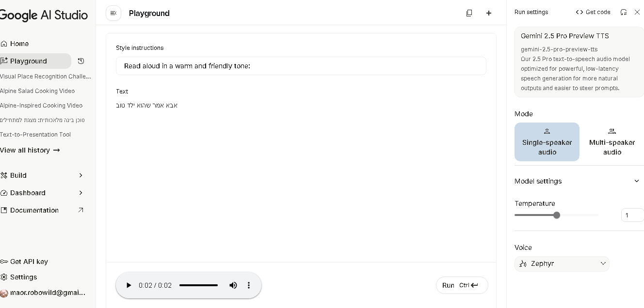Click the Temperature slider handle

[557, 215]
